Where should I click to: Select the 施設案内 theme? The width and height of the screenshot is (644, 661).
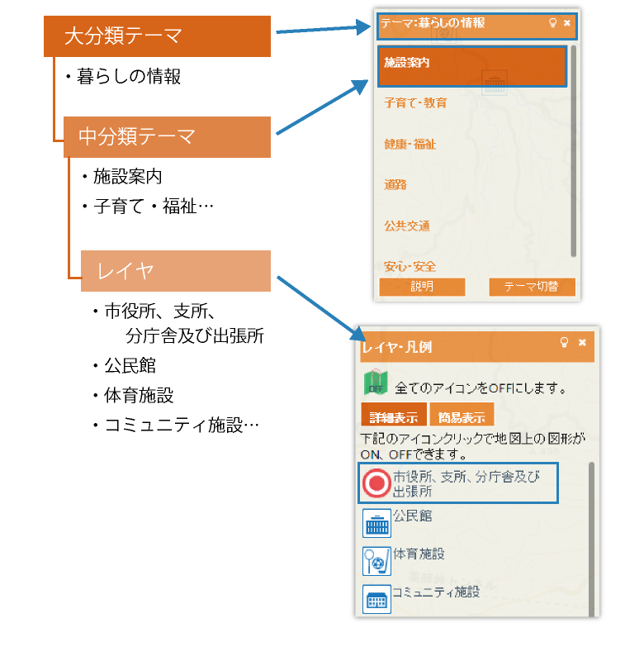(471, 67)
